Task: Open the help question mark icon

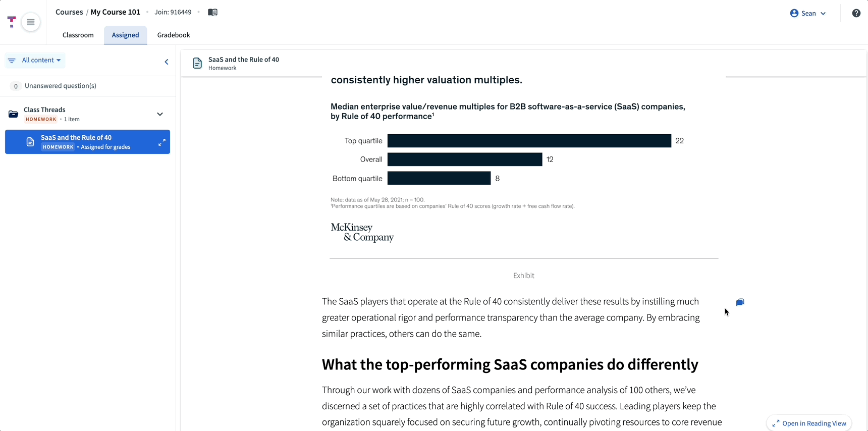Action: click(856, 13)
